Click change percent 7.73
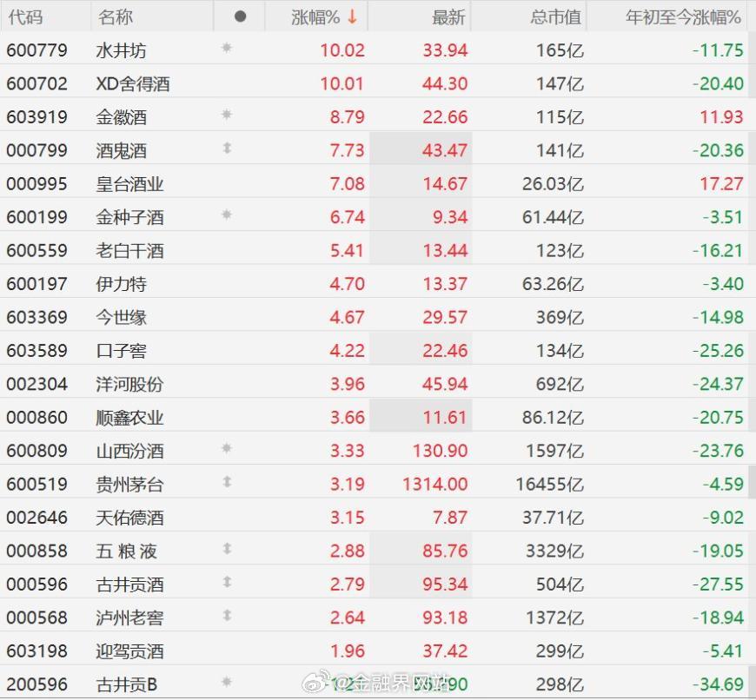756x700 pixels. point(347,150)
